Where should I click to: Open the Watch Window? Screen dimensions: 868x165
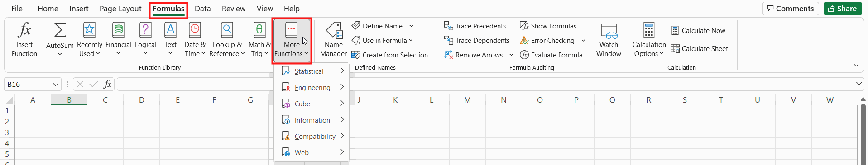[609, 40]
